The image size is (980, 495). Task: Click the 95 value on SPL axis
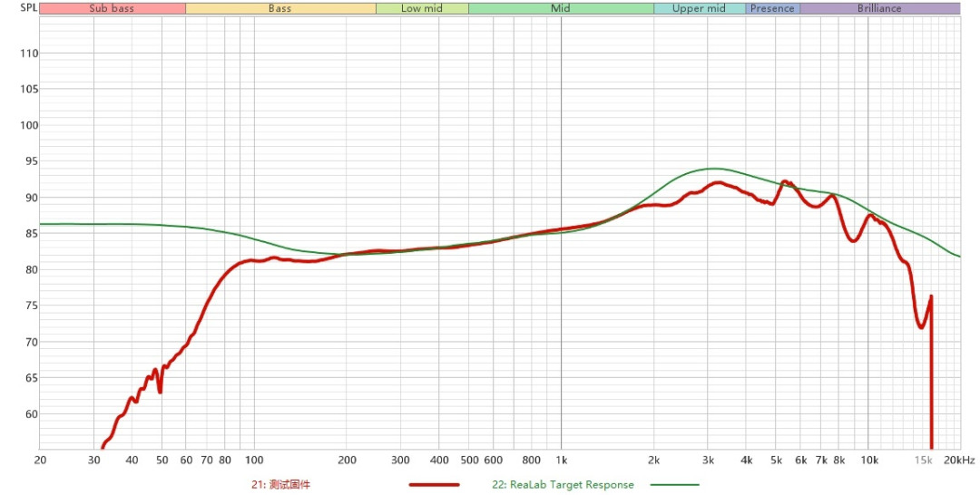pyautogui.click(x=32, y=161)
